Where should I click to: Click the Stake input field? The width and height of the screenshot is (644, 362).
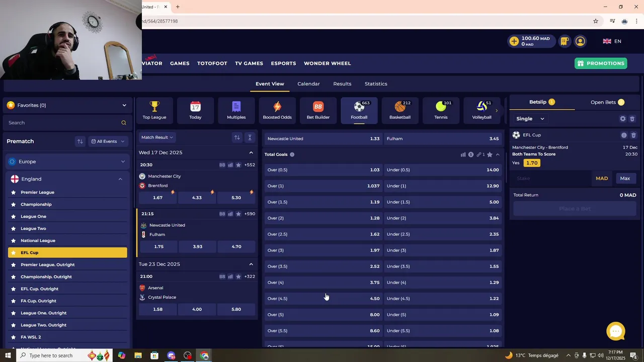click(x=552, y=178)
